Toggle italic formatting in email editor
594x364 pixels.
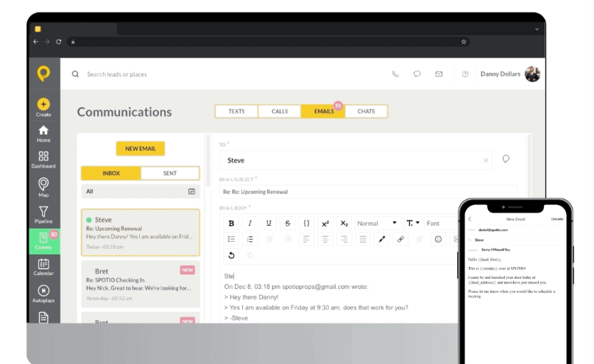[x=250, y=224]
